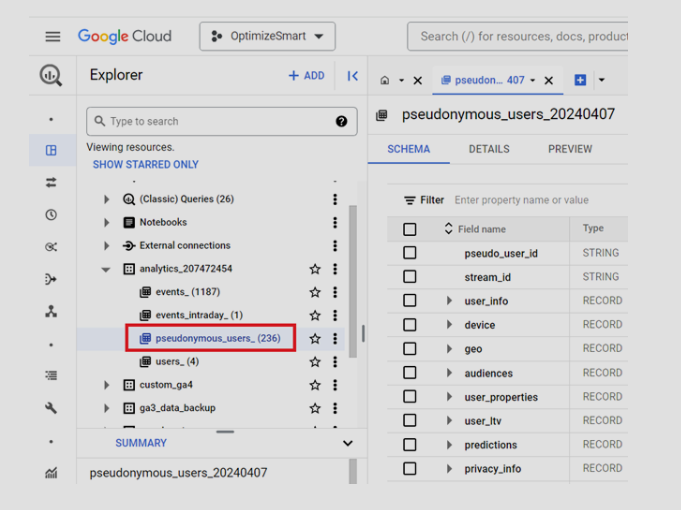Star the ga3_data_backup dataset
The width and height of the screenshot is (681, 510).
pos(315,408)
